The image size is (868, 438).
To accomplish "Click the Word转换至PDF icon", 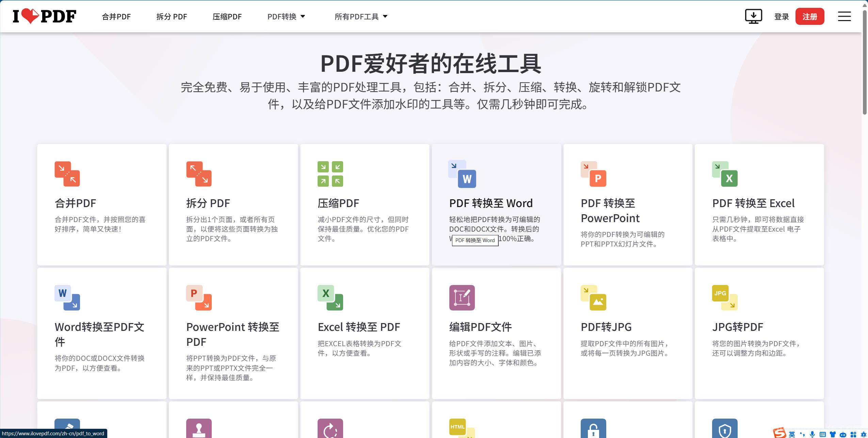I will coord(67,298).
